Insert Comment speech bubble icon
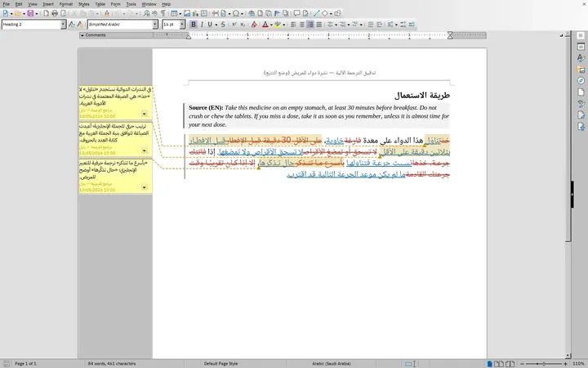Viewport: 588px width, 368px height. (297, 14)
